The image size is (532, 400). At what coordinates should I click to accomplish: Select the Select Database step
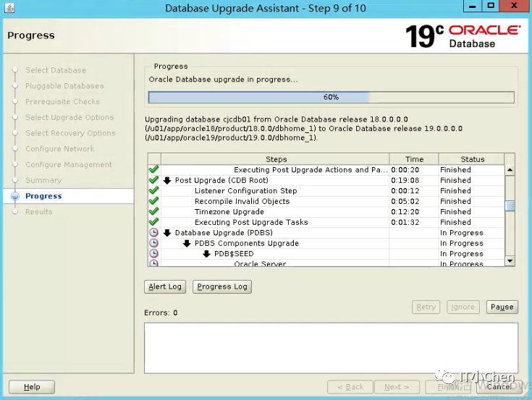(x=56, y=70)
